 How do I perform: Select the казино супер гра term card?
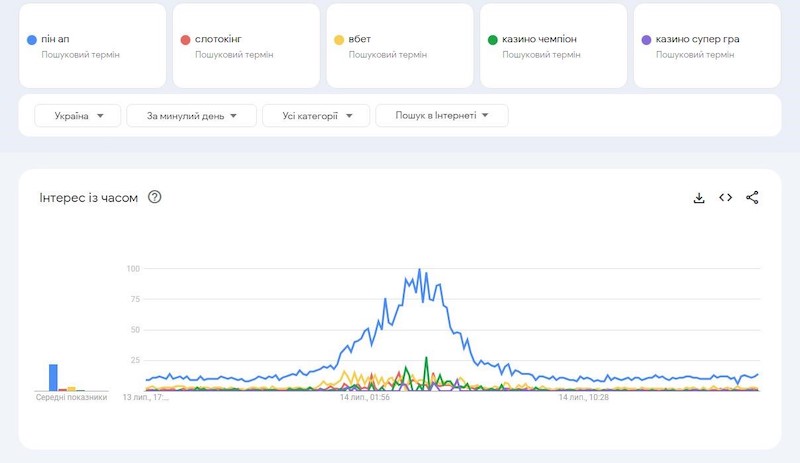707,46
